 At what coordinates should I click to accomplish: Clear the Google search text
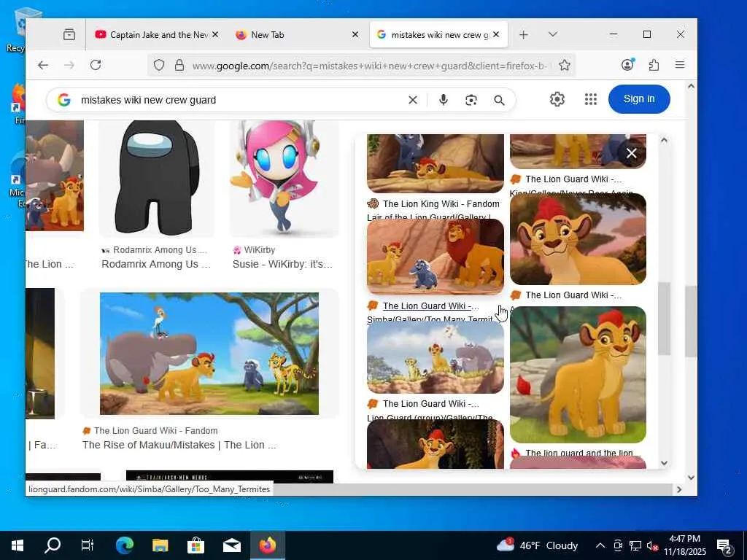(413, 100)
